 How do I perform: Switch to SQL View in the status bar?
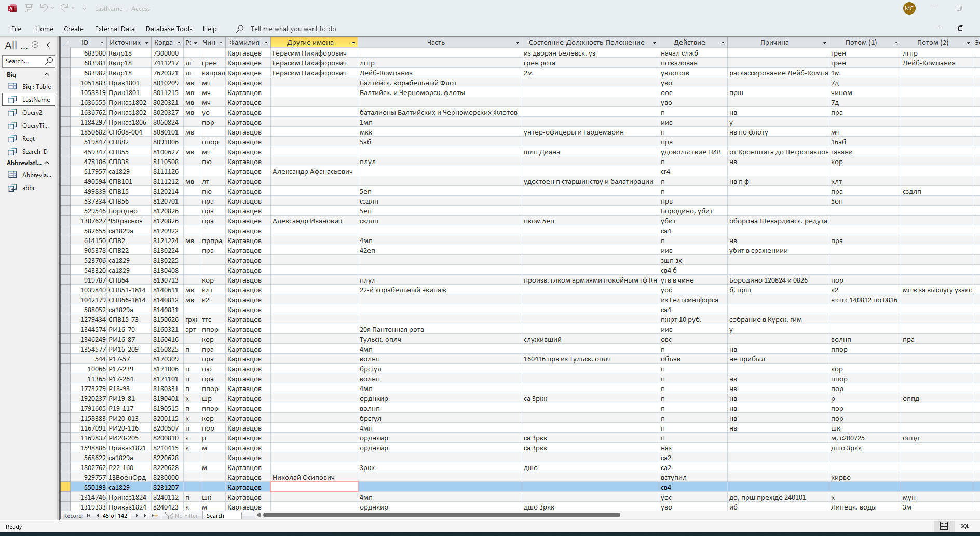pos(964,526)
